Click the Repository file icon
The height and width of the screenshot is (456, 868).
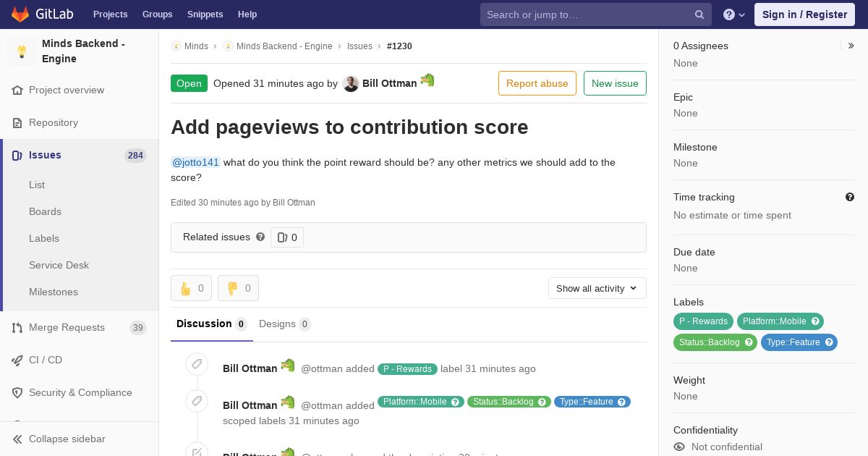point(17,123)
